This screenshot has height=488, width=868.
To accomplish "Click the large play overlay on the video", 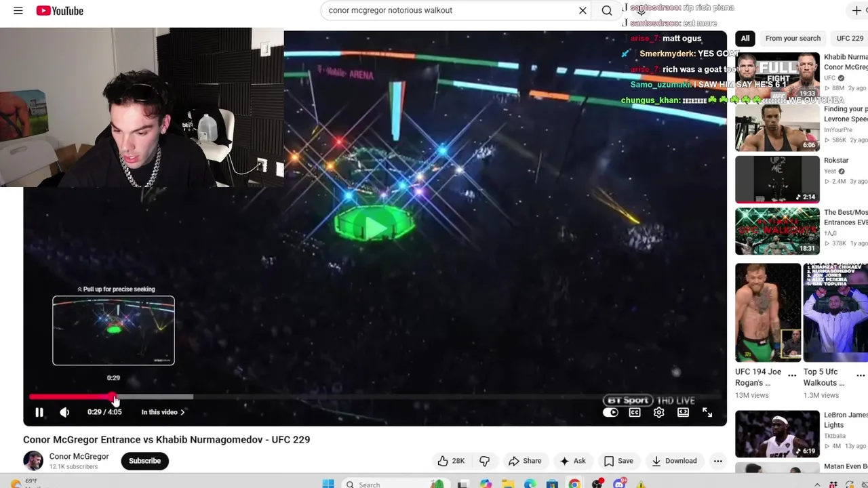I will coord(374,227).
